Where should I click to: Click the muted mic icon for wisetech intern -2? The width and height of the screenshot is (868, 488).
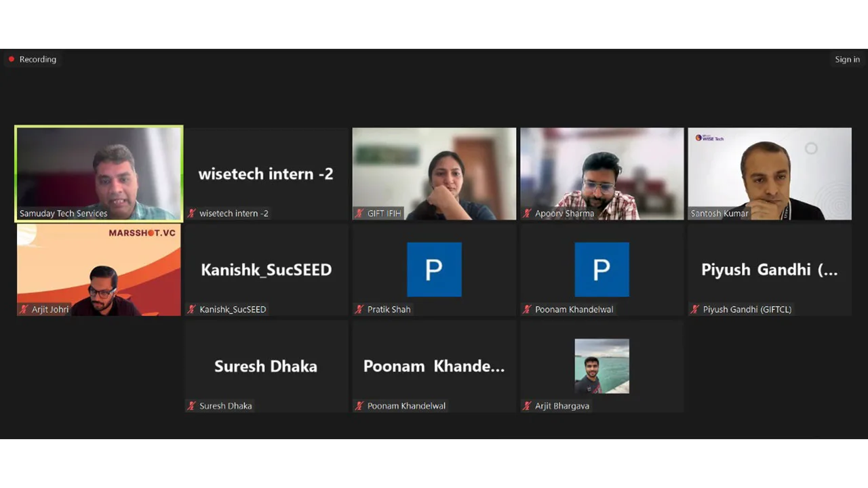192,213
